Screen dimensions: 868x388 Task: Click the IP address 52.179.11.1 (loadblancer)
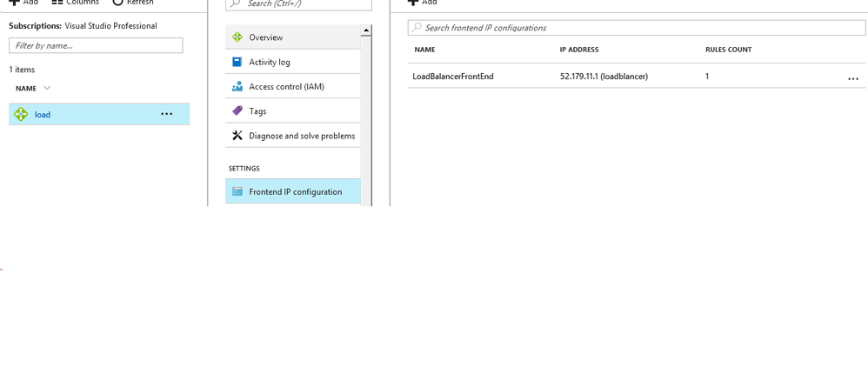pos(604,77)
